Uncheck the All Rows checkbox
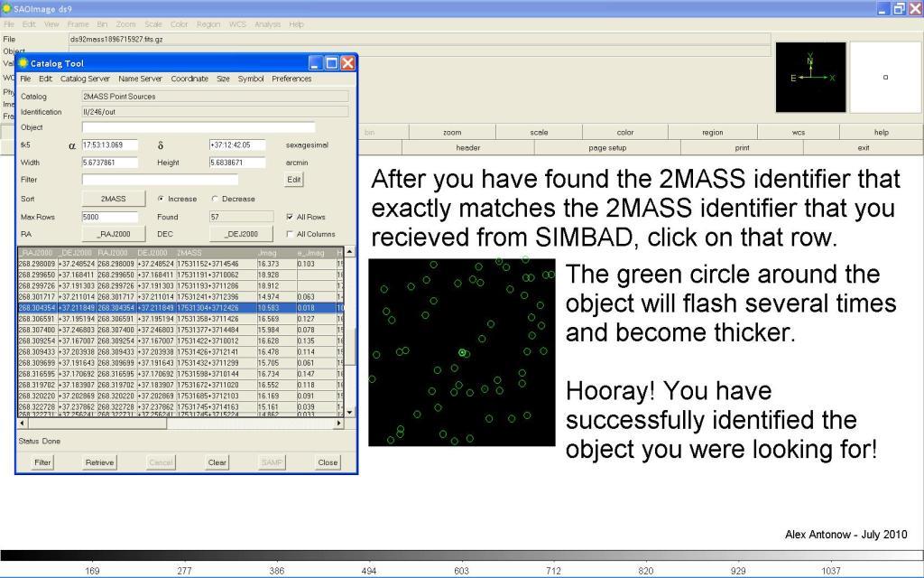924x578 pixels. (x=290, y=217)
